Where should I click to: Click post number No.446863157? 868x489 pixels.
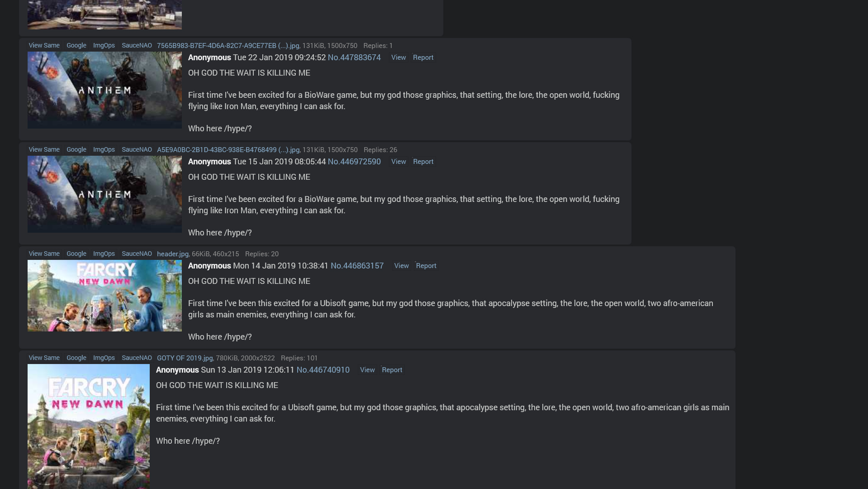(357, 266)
